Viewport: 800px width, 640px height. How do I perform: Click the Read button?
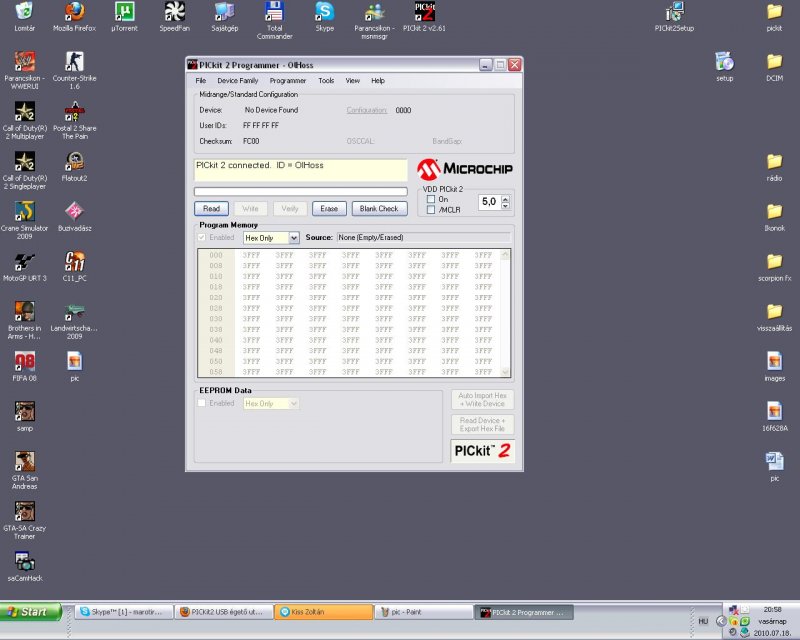[211, 209]
